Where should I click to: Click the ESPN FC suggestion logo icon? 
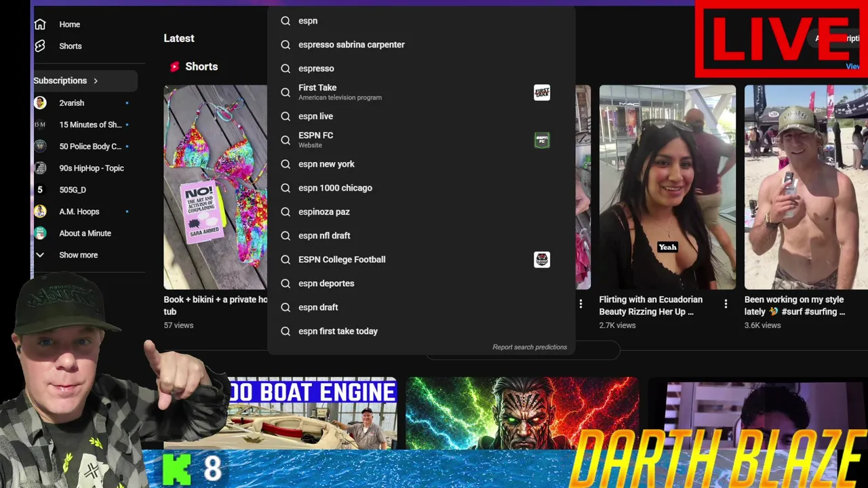tap(542, 140)
